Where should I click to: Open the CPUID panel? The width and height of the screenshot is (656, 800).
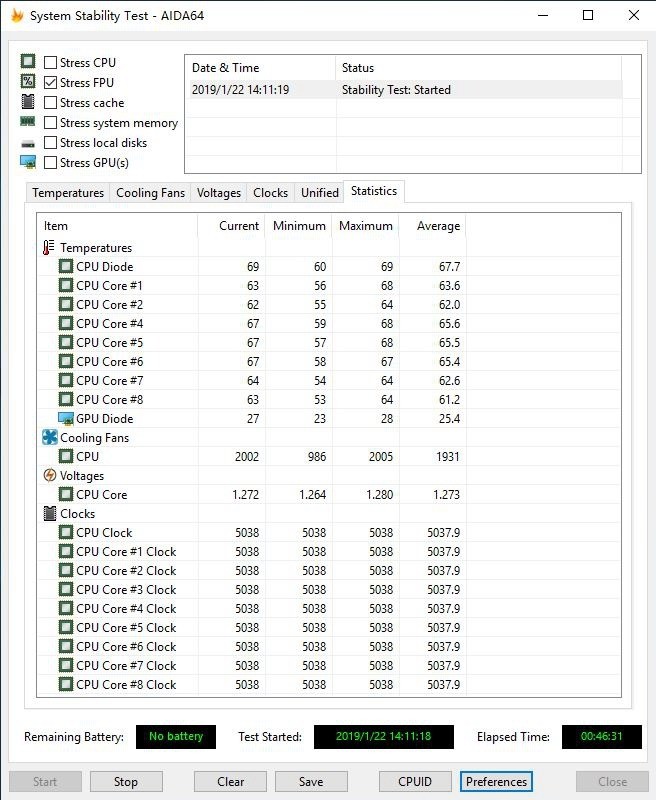pyautogui.click(x=415, y=782)
